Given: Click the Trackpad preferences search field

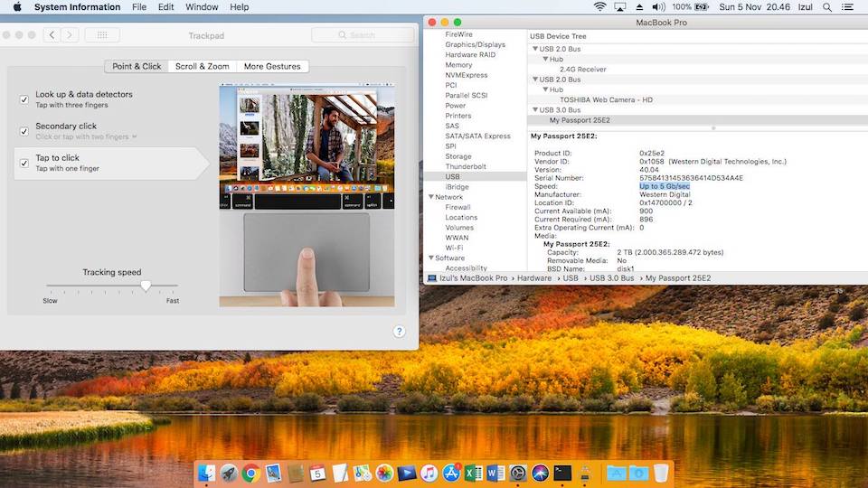Looking at the screenshot, I should click(x=362, y=35).
